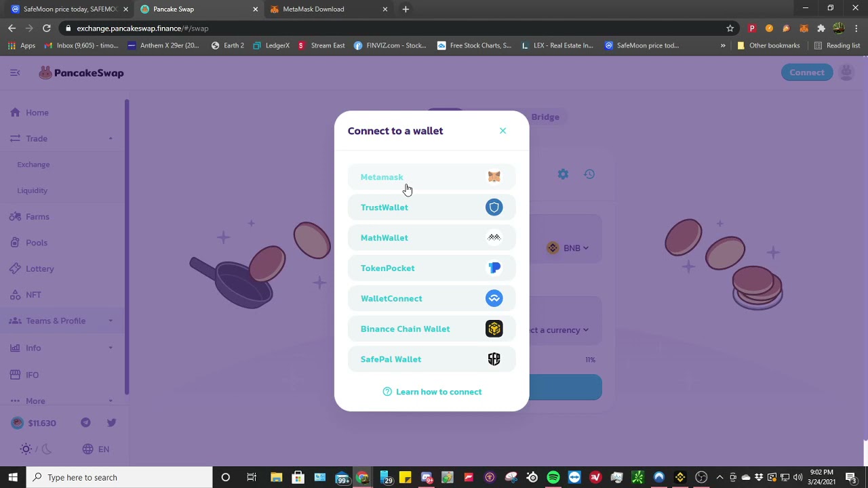Open Pools in the sidebar

[62, 243]
